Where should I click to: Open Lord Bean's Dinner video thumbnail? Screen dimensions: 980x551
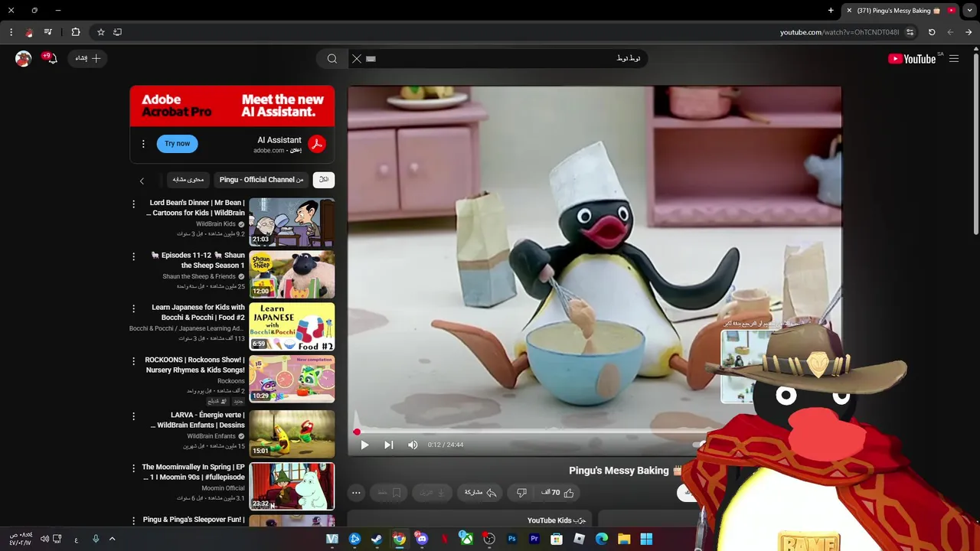coord(292,222)
